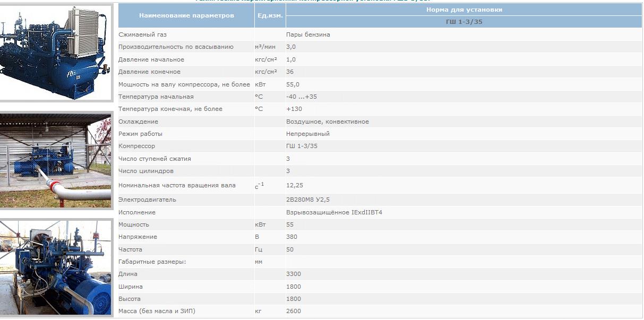Select the 'Пары бензина' value

click(308, 34)
